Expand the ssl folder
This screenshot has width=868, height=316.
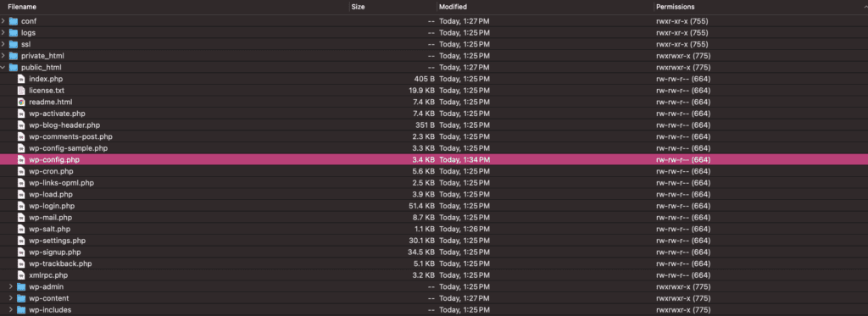pyautogui.click(x=3, y=44)
